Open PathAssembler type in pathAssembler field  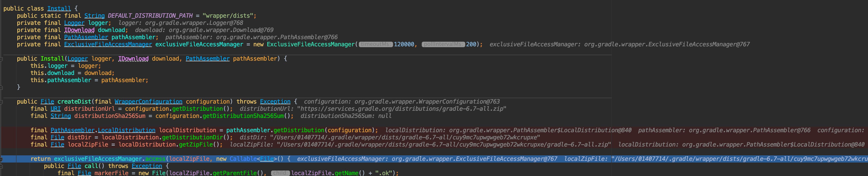(86, 37)
